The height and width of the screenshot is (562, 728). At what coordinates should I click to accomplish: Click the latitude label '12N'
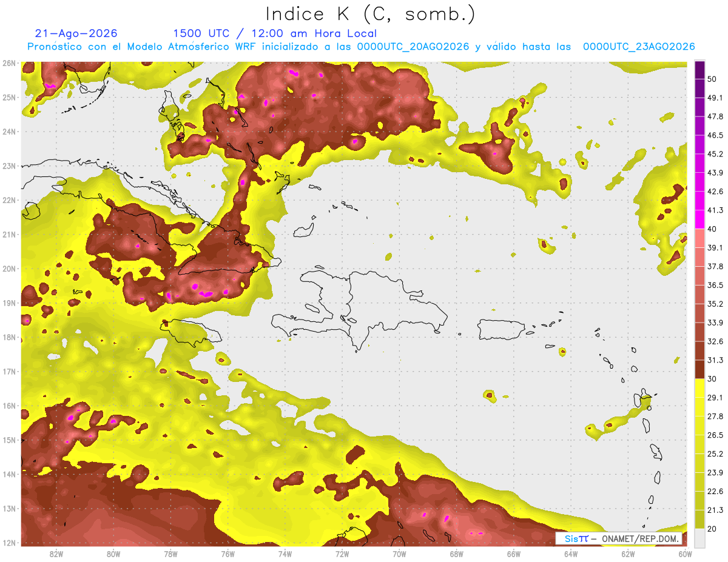click(x=9, y=543)
